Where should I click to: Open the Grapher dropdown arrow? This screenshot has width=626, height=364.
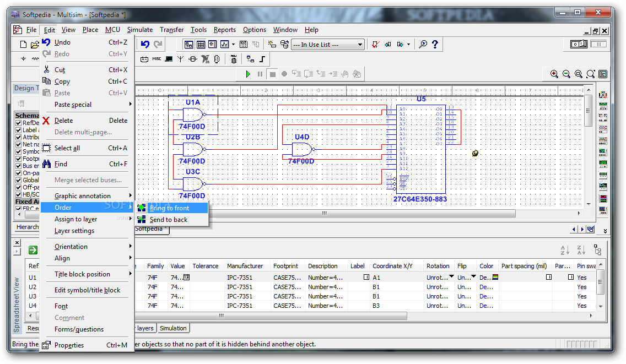[x=233, y=44]
